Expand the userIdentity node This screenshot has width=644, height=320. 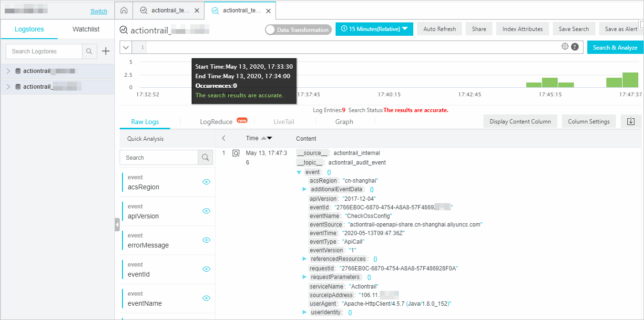point(304,312)
